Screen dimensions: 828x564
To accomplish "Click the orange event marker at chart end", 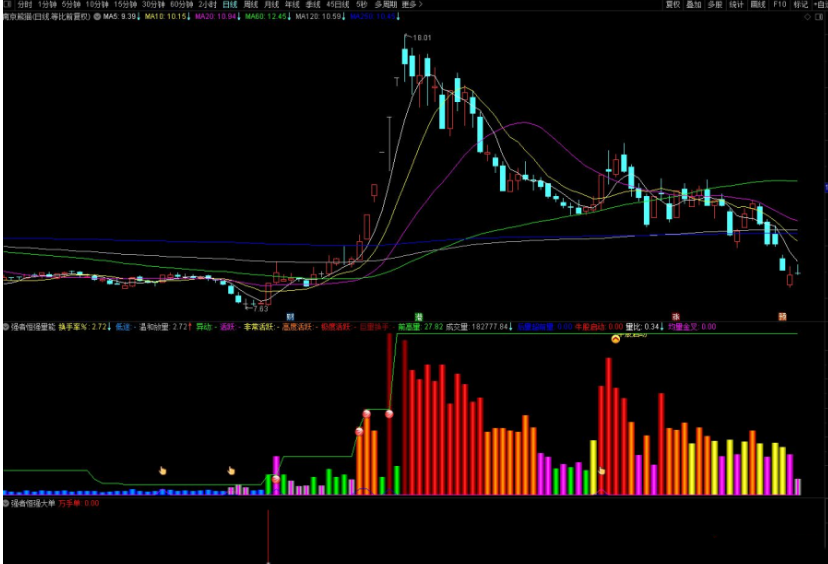I will point(782,317).
